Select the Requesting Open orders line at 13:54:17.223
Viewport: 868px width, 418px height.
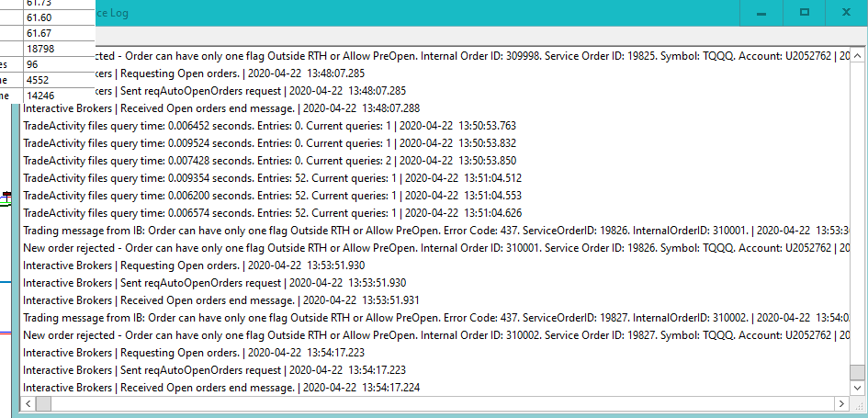point(195,353)
